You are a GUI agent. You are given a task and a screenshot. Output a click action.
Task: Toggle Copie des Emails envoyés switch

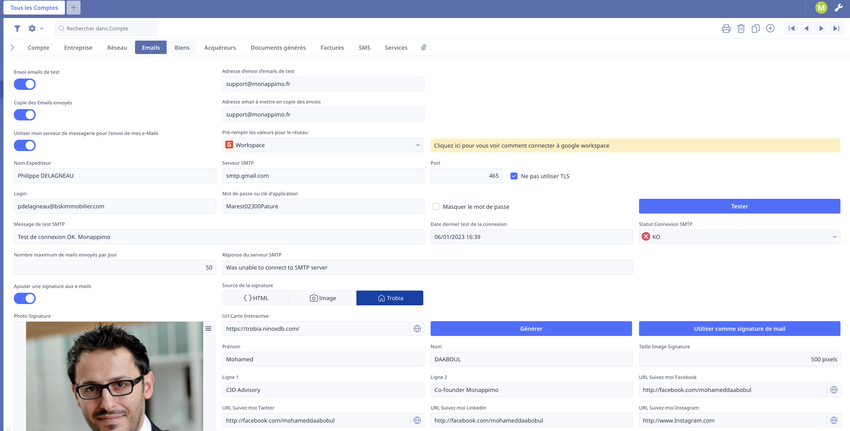(25, 115)
